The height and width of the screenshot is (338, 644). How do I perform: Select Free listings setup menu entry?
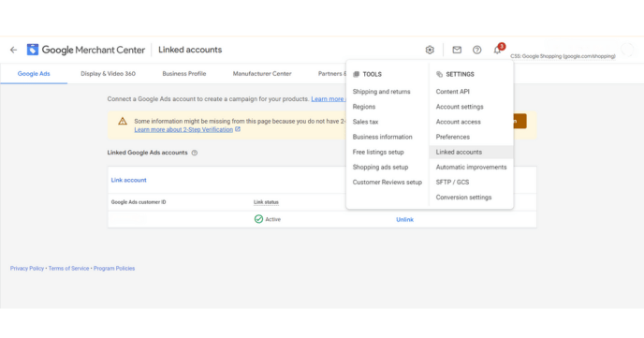coord(378,152)
